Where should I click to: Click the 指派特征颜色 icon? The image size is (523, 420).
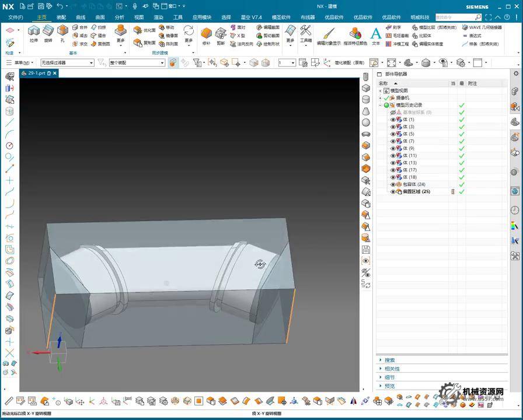pyautogui.click(x=355, y=34)
